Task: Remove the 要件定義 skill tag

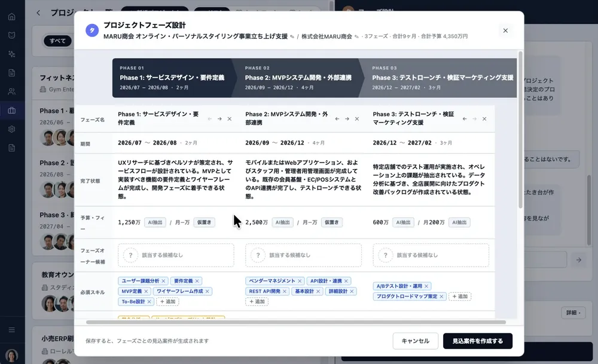Action: 197,281
